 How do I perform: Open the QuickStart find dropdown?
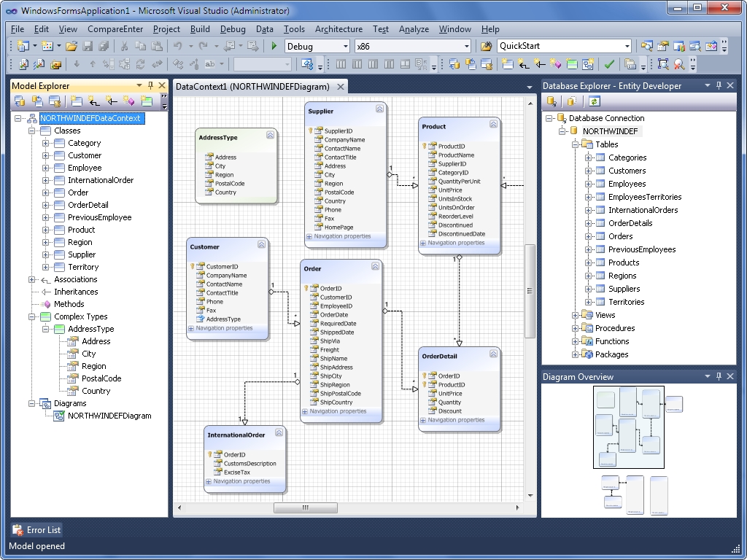point(627,46)
